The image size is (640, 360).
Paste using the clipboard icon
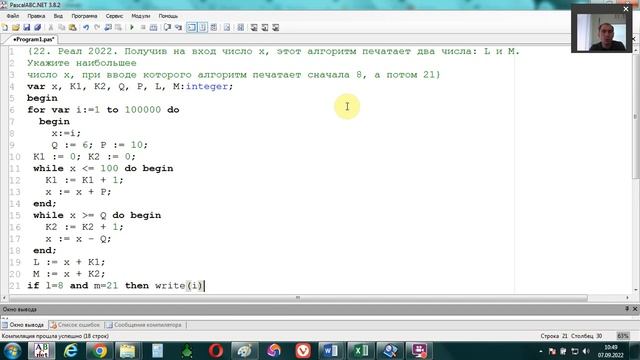click(x=73, y=27)
